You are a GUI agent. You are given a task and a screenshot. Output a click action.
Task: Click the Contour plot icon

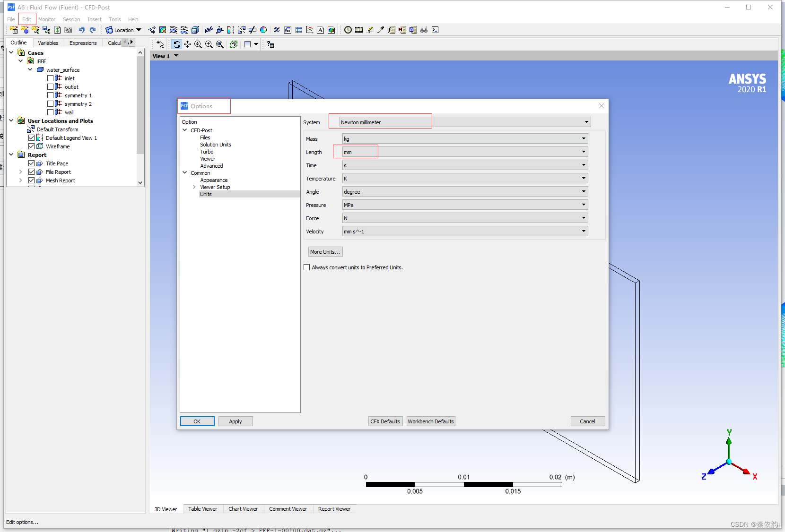click(163, 30)
